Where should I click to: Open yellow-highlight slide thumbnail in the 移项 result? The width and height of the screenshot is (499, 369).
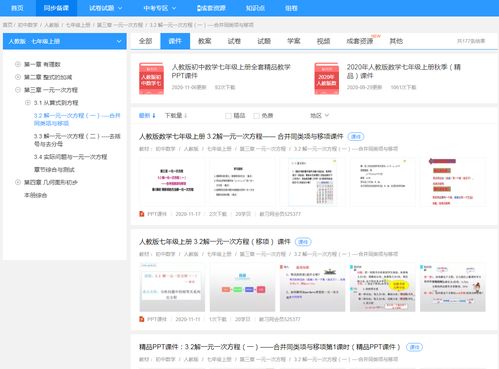(383, 287)
